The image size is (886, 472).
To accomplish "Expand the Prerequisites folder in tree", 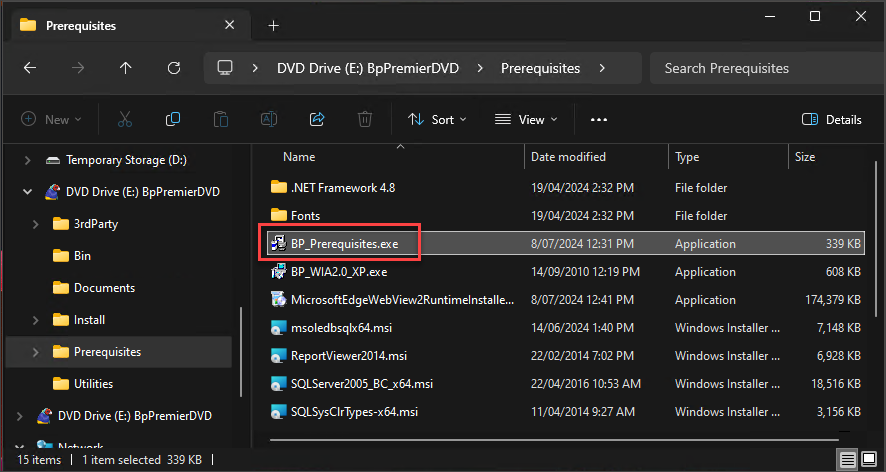I will pos(36,352).
